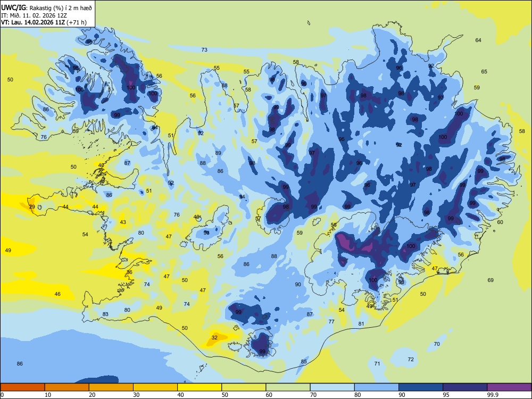Pick the 80–90 medium blue legend swatch

(377, 387)
